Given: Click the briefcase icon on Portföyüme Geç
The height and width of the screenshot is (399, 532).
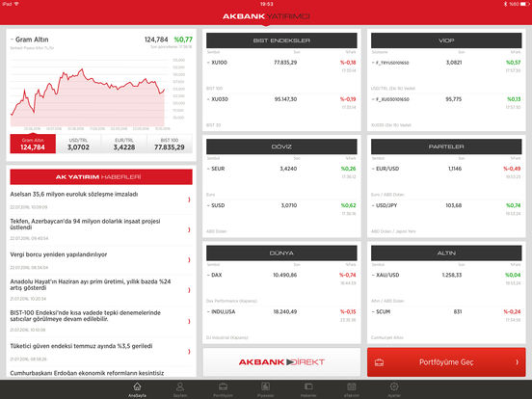Looking at the screenshot, I should [x=379, y=362].
